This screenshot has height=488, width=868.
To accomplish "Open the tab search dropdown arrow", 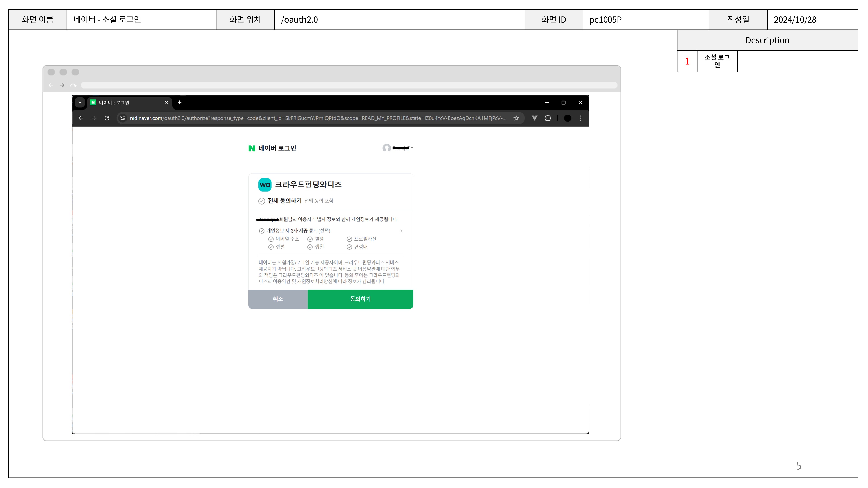I will click(x=80, y=102).
